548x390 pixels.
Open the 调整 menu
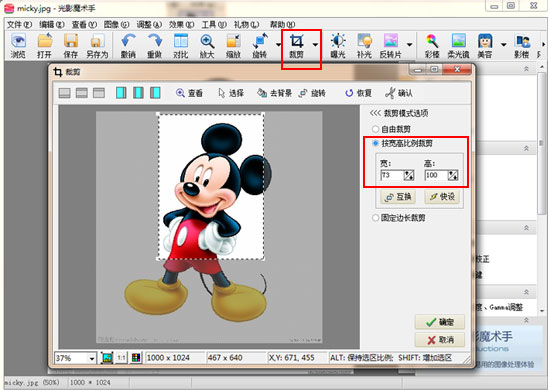click(x=149, y=24)
